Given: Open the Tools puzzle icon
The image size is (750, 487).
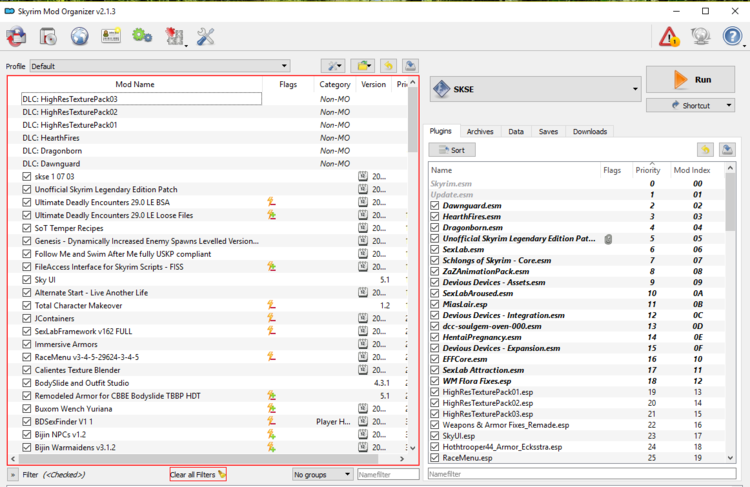Looking at the screenshot, I should pos(174,36).
